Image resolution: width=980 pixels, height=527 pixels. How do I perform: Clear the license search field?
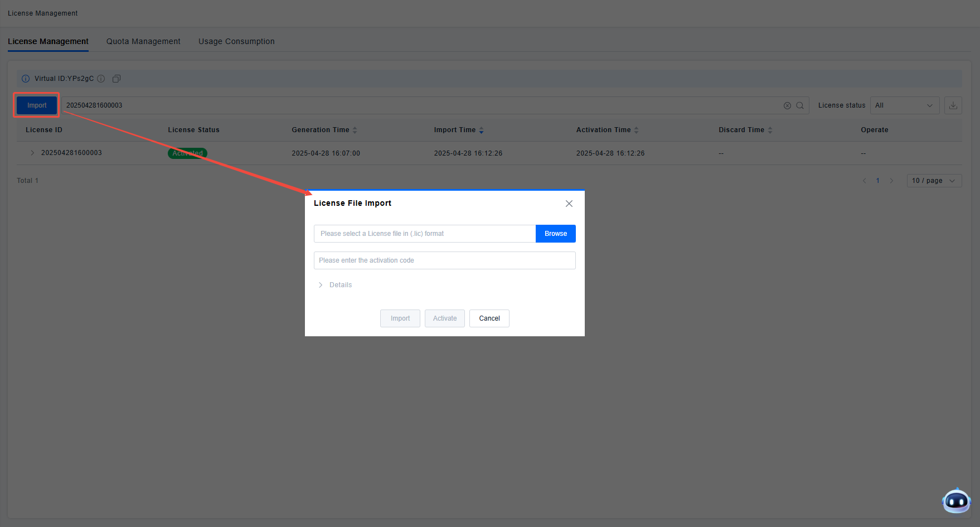(787, 105)
